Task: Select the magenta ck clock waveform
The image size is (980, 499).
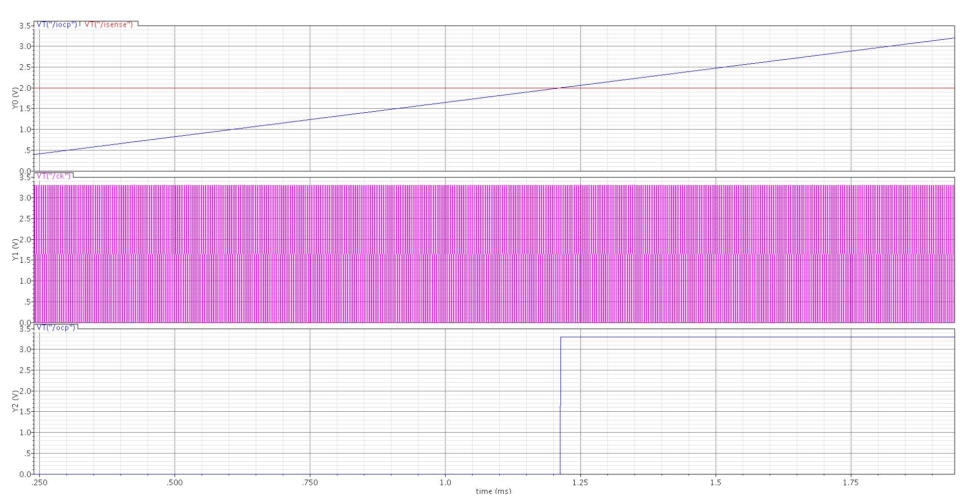Action: (494, 254)
